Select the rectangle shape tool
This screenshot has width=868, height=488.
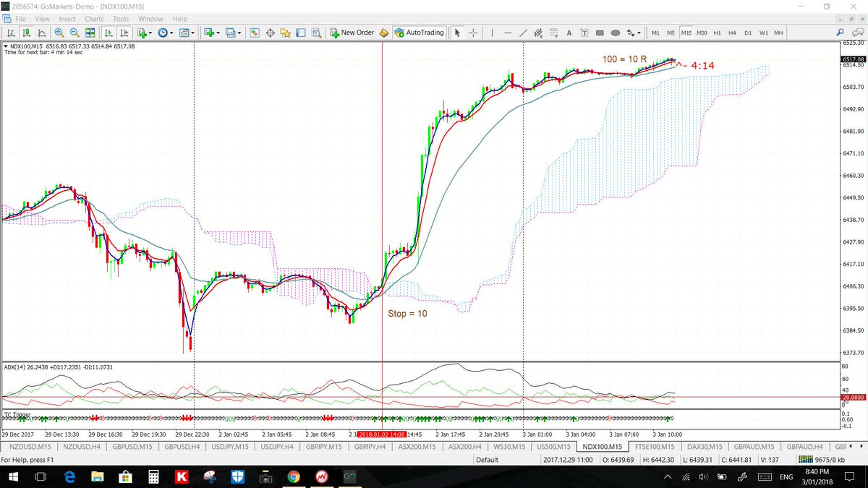(x=600, y=33)
